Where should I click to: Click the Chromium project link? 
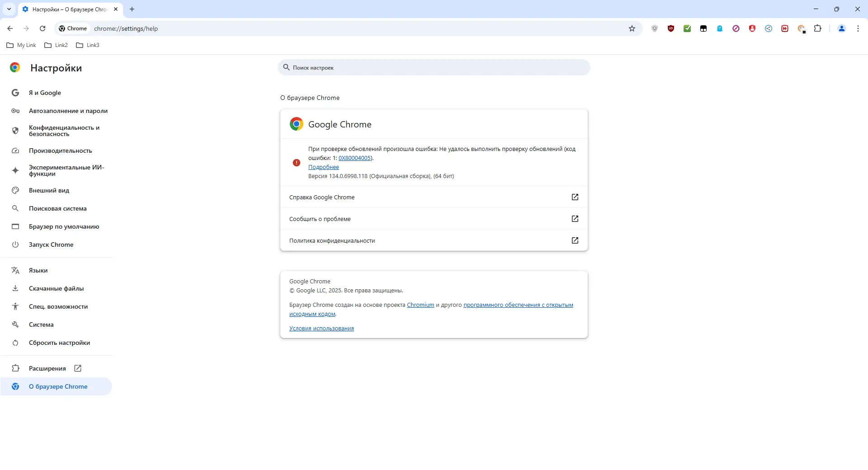(420, 305)
